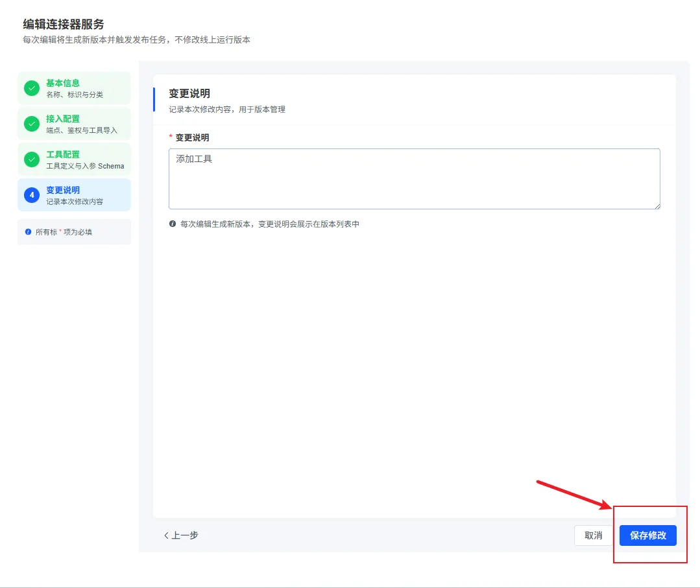
Task: Click the info icon before 每次编辑生成新版本
Action: (x=173, y=224)
